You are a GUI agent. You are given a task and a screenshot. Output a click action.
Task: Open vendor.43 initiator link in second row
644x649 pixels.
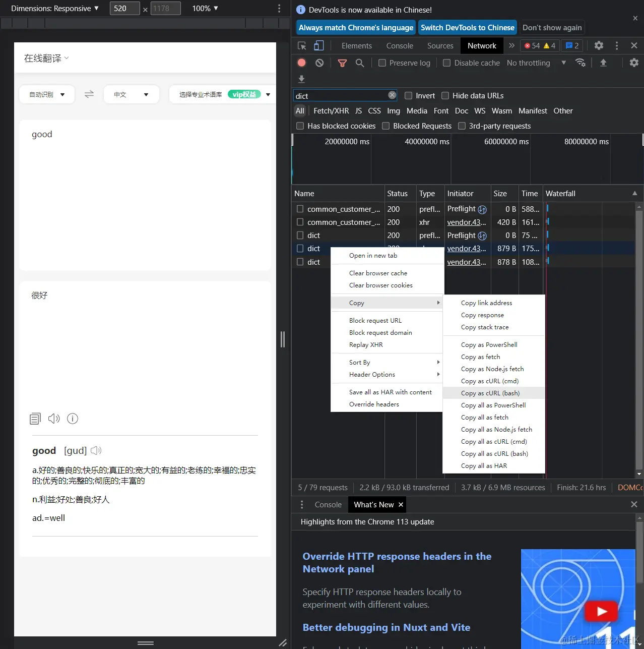[x=467, y=222]
